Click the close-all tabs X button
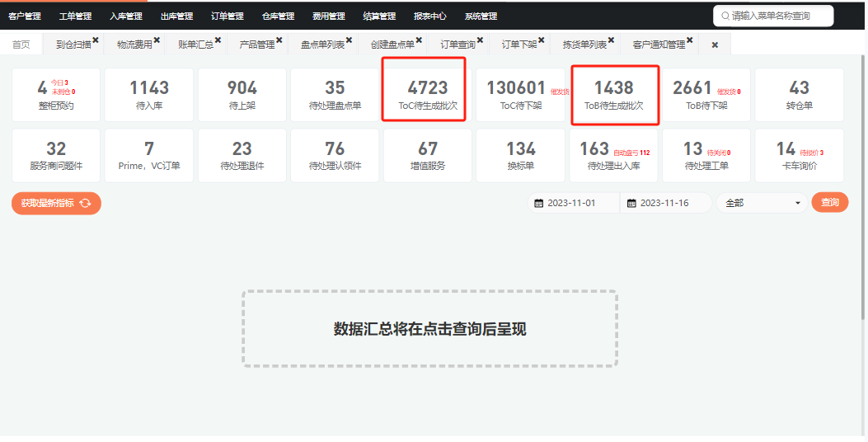868x442 pixels. (x=715, y=45)
